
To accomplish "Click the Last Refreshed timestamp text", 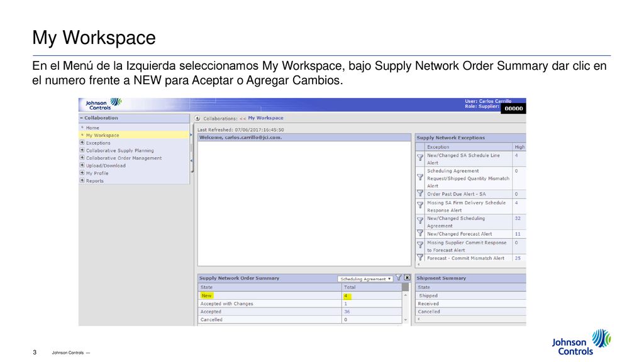I will coord(241,129).
